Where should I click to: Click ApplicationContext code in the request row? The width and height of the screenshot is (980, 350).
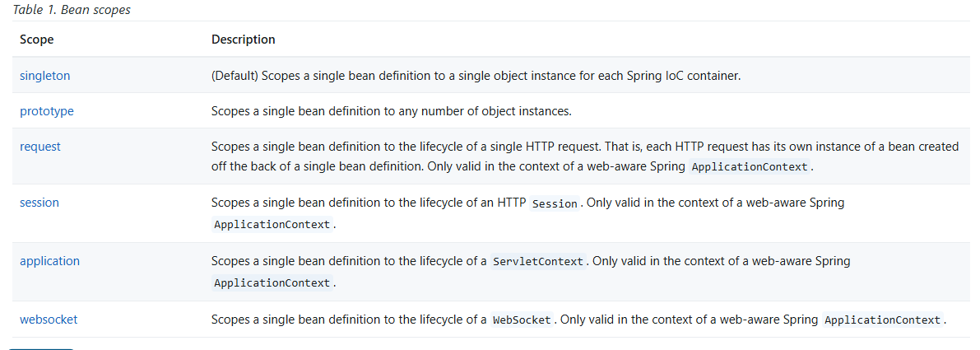751,166
